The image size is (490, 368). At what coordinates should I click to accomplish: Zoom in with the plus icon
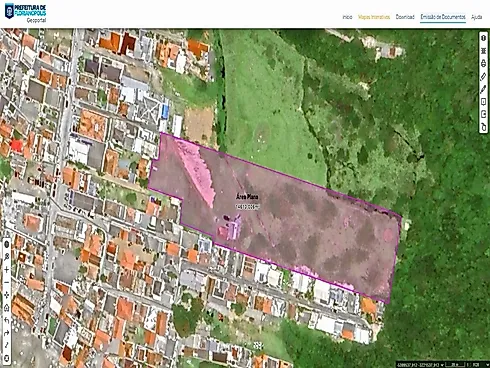point(6,269)
